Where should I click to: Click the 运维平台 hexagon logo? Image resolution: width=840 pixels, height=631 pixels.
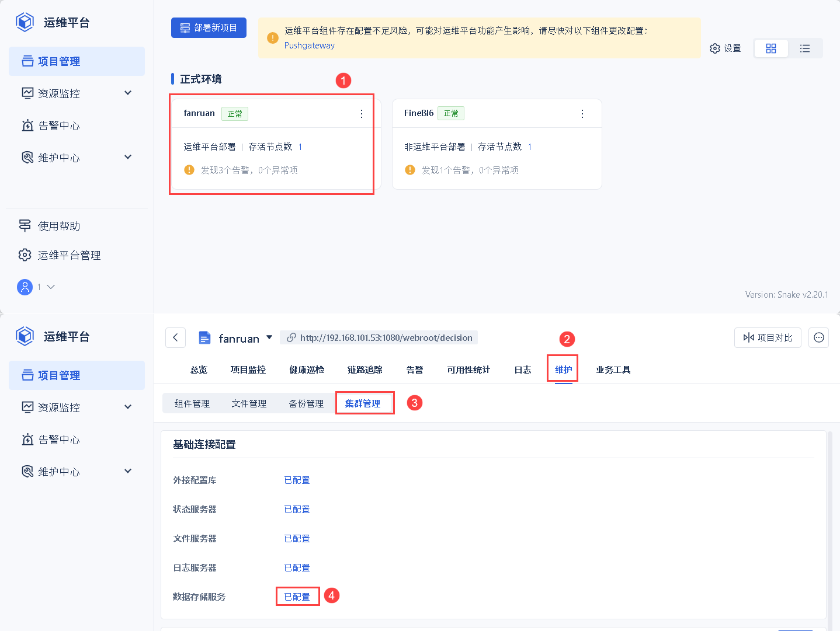click(24, 22)
